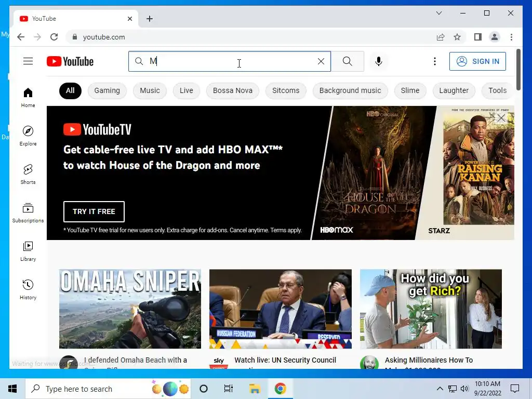Click Chrome icon in the taskbar
532x399 pixels.
point(280,389)
